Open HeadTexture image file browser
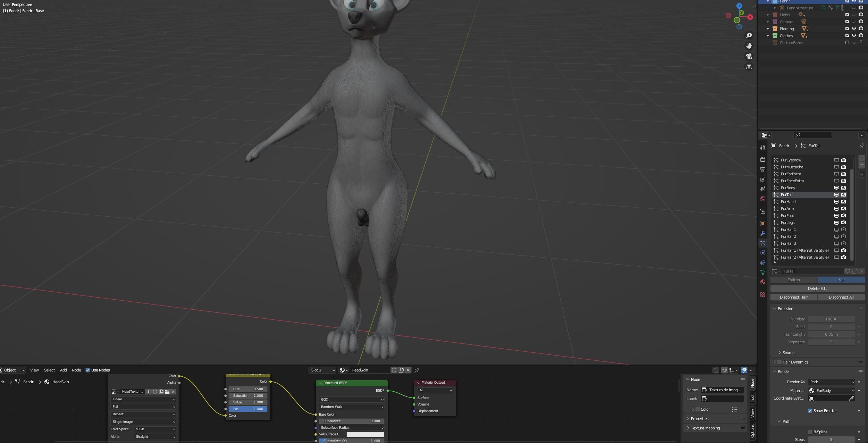This screenshot has width=868, height=443. 167,392
